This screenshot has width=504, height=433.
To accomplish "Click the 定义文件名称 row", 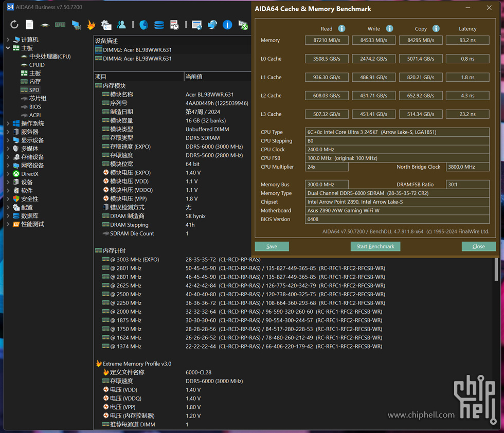I will tap(157, 372).
